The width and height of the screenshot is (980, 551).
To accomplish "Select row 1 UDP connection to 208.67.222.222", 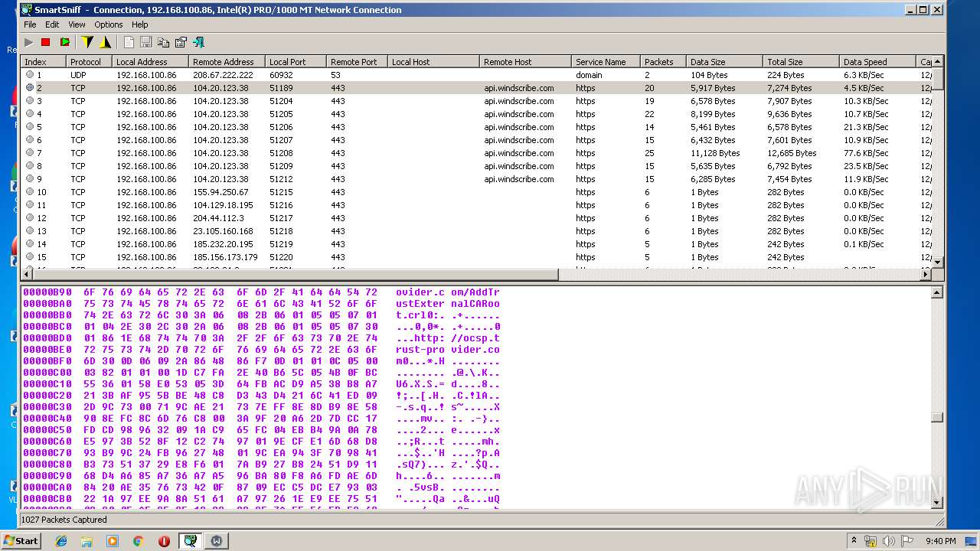I will [476, 75].
